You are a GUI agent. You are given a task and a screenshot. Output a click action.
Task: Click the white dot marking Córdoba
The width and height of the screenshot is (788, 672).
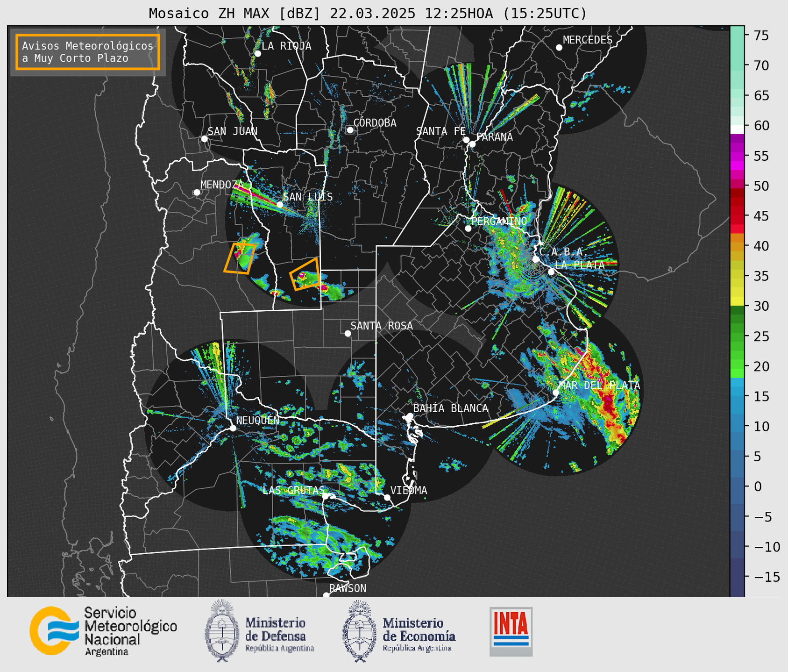coord(350,130)
